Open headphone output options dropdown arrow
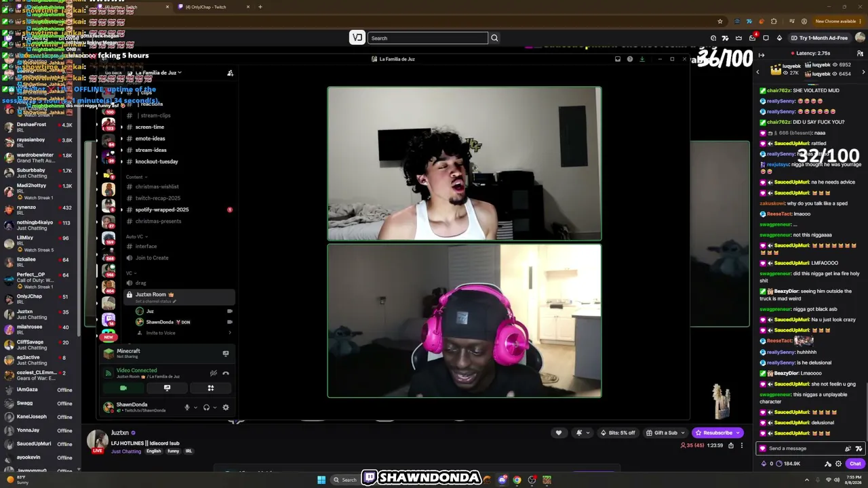868x488 pixels. point(214,407)
